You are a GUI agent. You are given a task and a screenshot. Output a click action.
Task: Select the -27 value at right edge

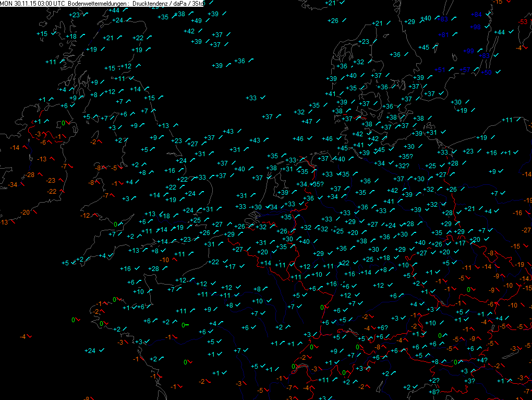tap(526, 230)
